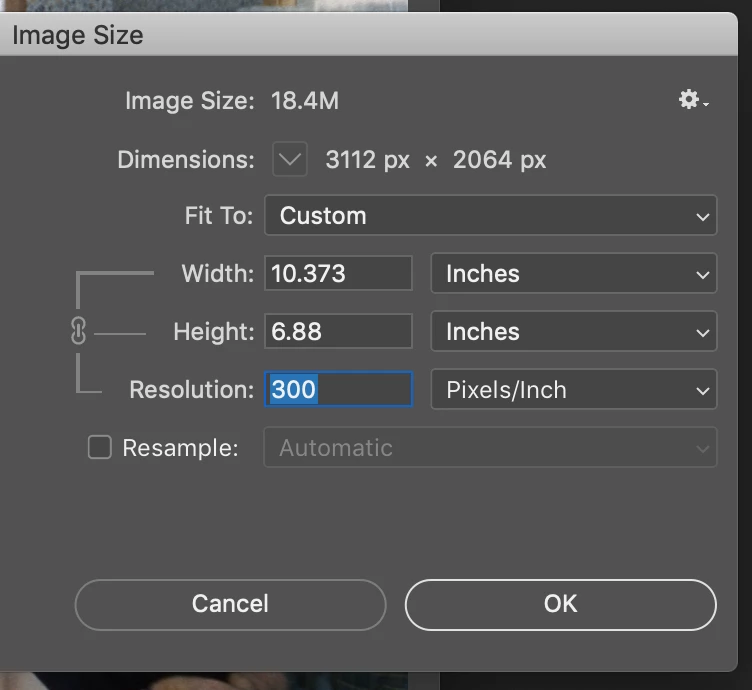Screen dimensions: 752x690
Task: Toggle the constrain proportions chain link
Action: (79, 333)
